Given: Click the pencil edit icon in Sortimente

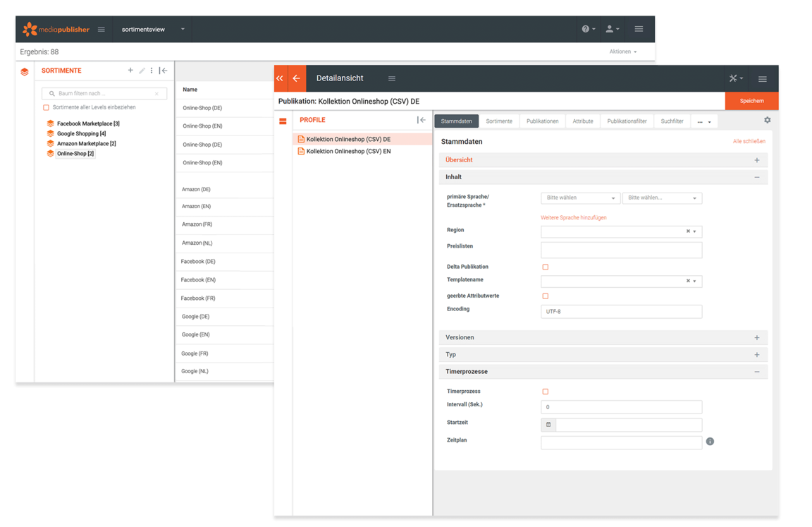Looking at the screenshot, I should click(142, 71).
